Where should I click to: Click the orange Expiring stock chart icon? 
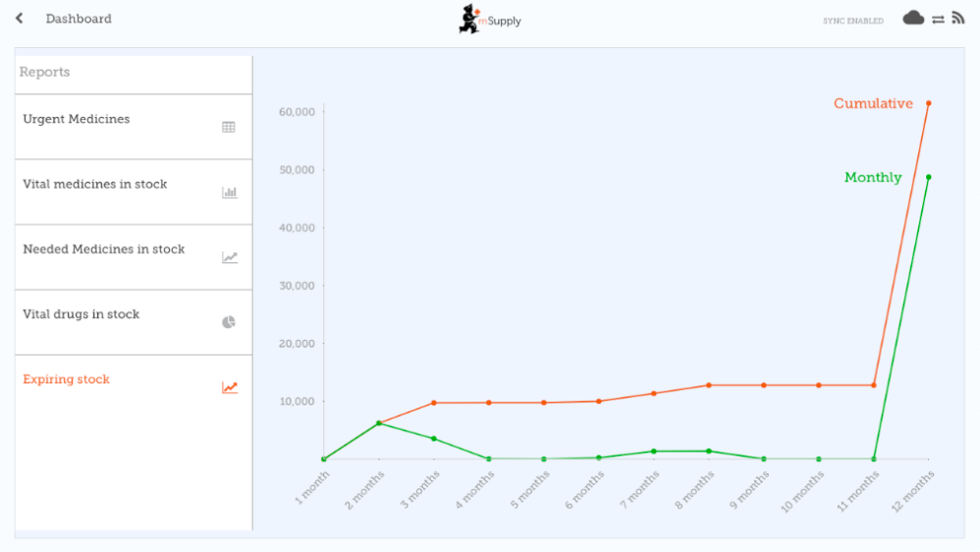[229, 388]
